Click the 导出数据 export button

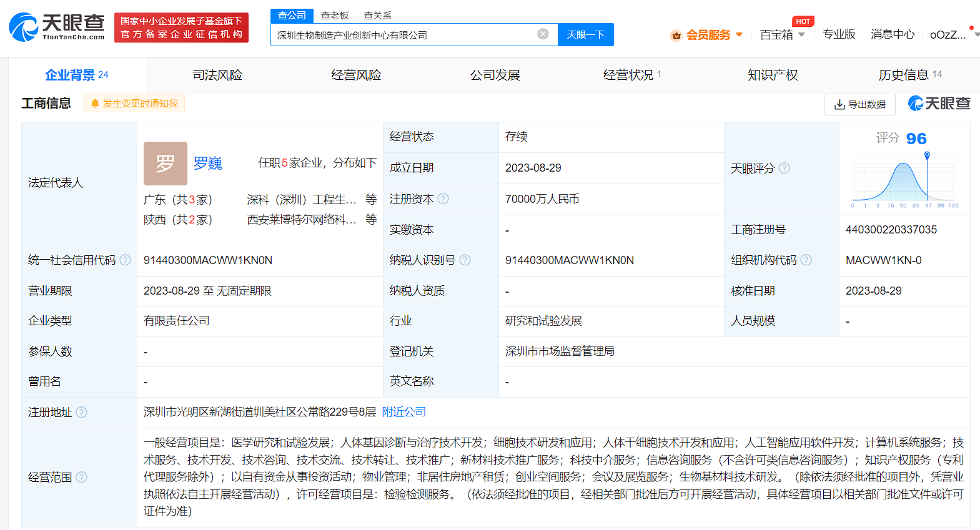(859, 104)
